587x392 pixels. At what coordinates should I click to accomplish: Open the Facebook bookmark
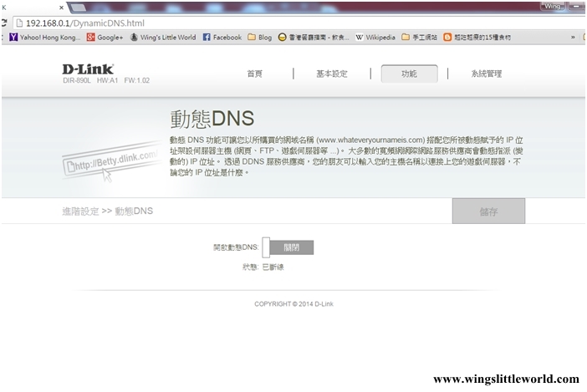[222, 38]
